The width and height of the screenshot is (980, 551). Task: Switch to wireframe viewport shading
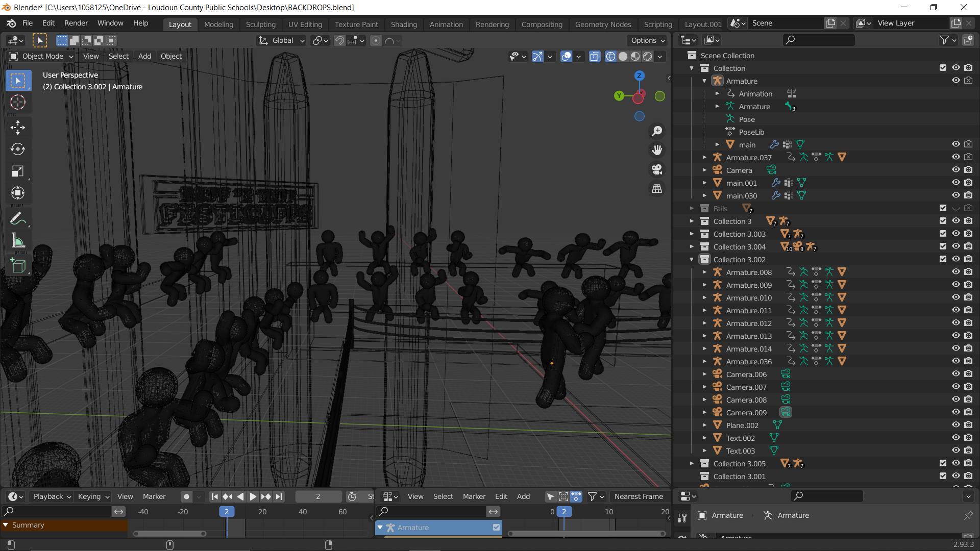click(610, 57)
